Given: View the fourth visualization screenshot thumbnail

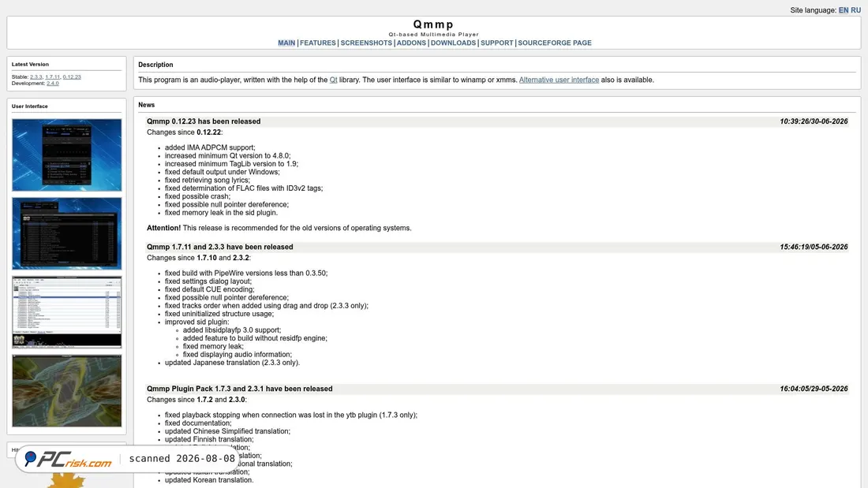Looking at the screenshot, I should 67,390.
